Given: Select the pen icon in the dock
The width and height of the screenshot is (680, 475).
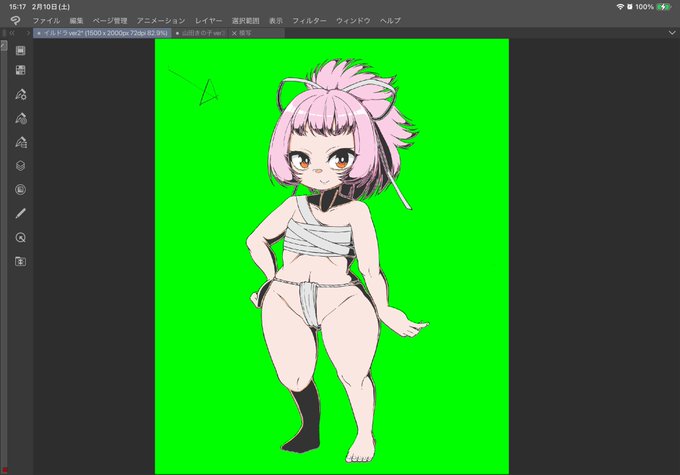Looking at the screenshot, I should tap(20, 213).
